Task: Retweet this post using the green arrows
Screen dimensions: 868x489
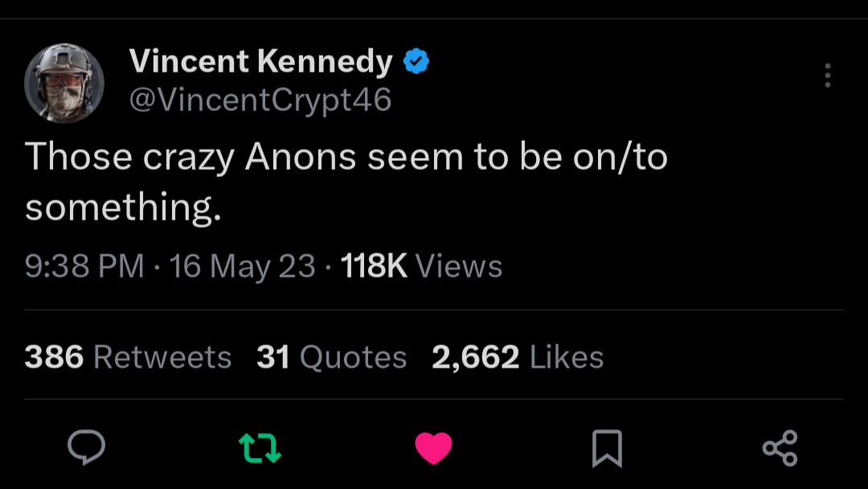Action: (x=260, y=448)
